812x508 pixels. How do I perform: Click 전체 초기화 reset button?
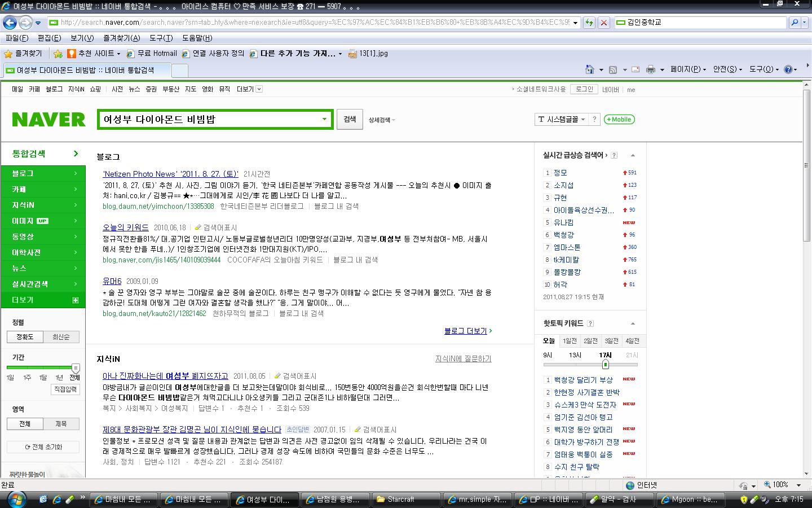coord(43,447)
